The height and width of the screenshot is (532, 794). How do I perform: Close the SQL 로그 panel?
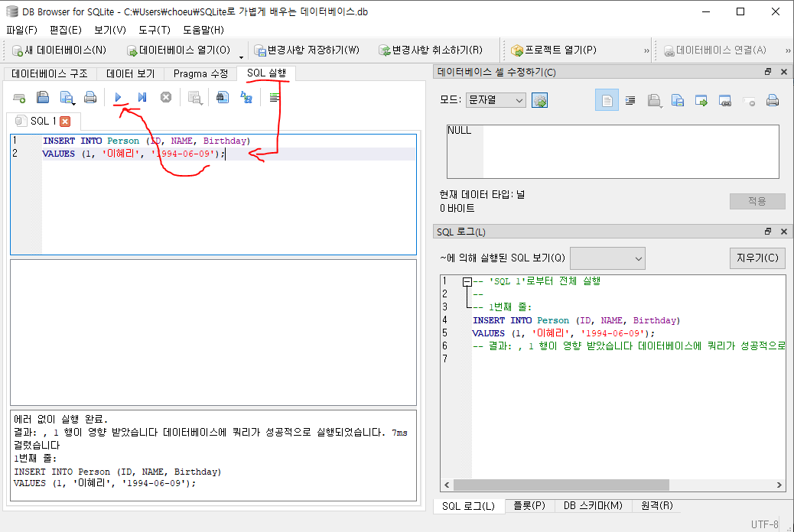[x=784, y=232]
